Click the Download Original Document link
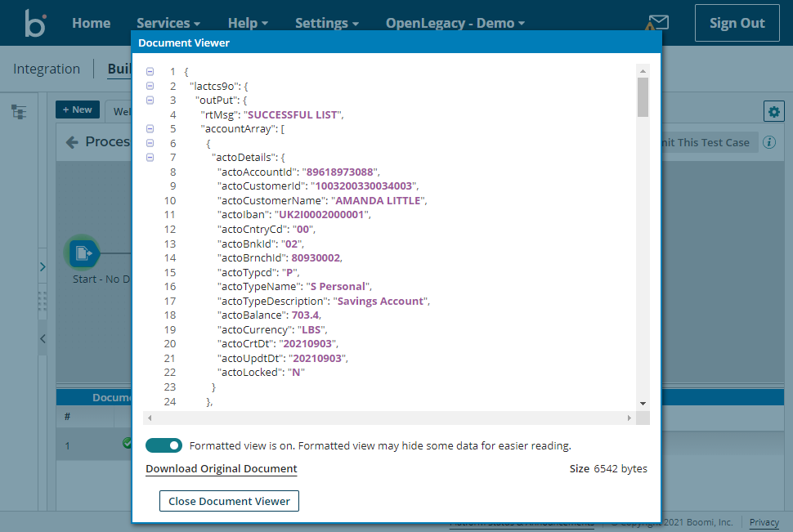This screenshot has height=532, width=793. tap(221, 468)
